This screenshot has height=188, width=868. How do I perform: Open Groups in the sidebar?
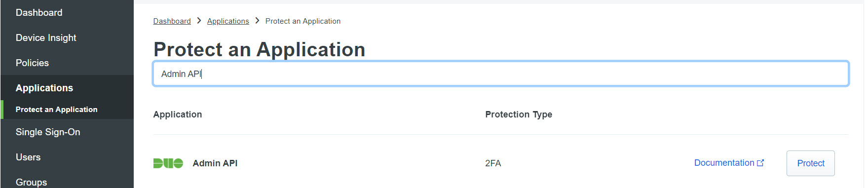(x=32, y=182)
